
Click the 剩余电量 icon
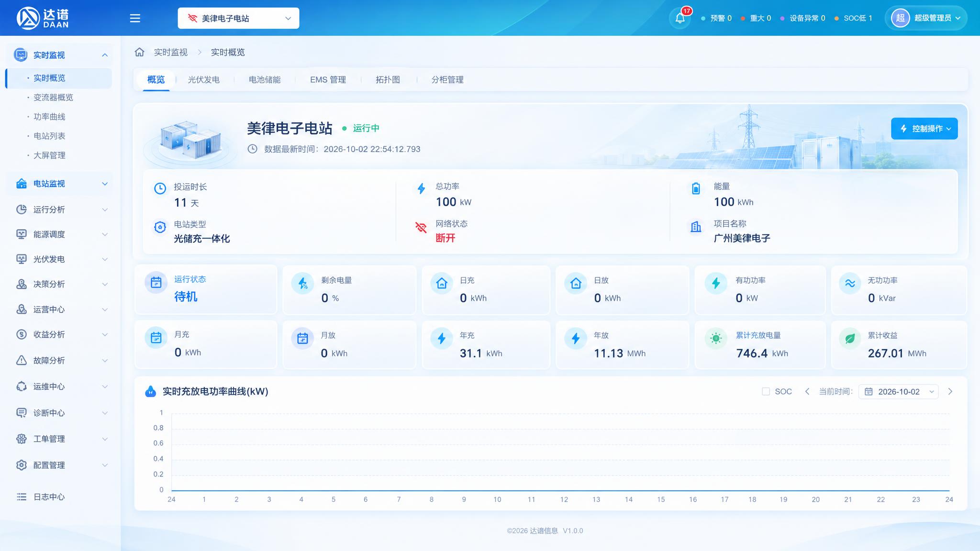tap(302, 284)
